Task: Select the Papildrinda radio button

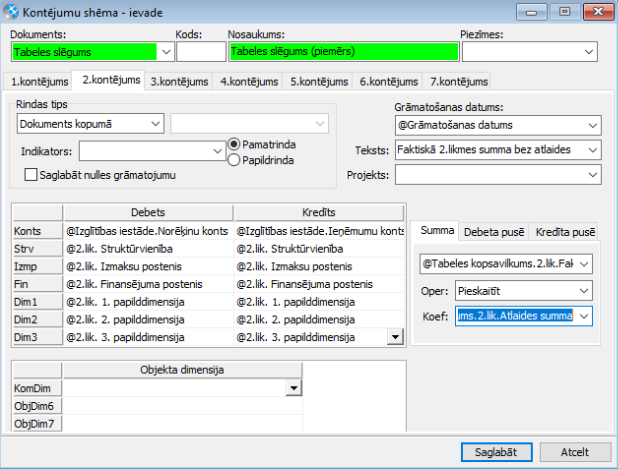Action: coord(234,160)
